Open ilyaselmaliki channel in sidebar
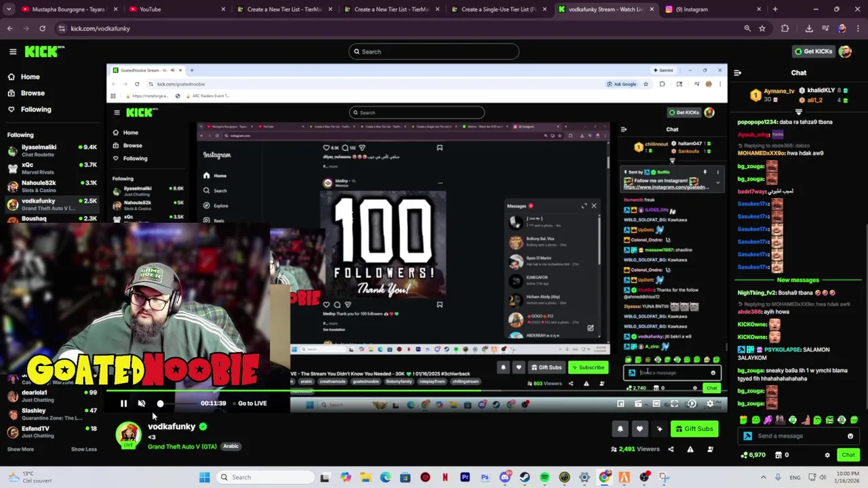868x488 pixels. point(52,150)
